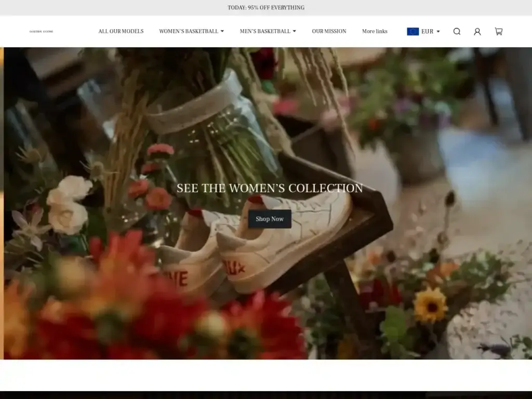Open the WOMEN'S BASKETBALL navigation link
Screen dimensions: 532x399
click(x=188, y=31)
